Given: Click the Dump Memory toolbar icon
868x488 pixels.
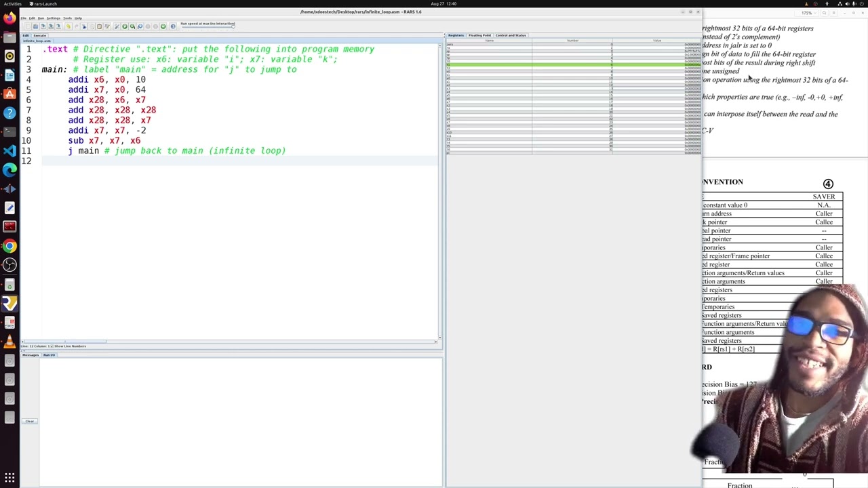Looking at the screenshot, I should (58, 26).
